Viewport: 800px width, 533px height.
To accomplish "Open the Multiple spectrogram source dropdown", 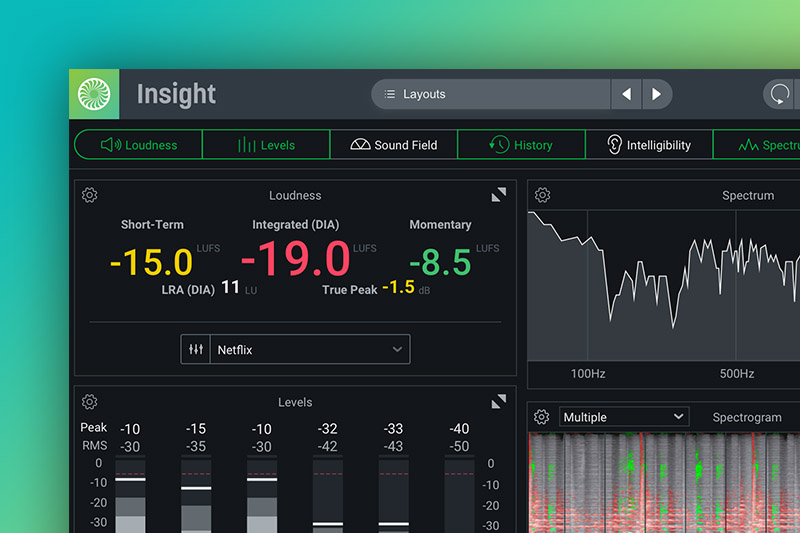I will pos(624,417).
